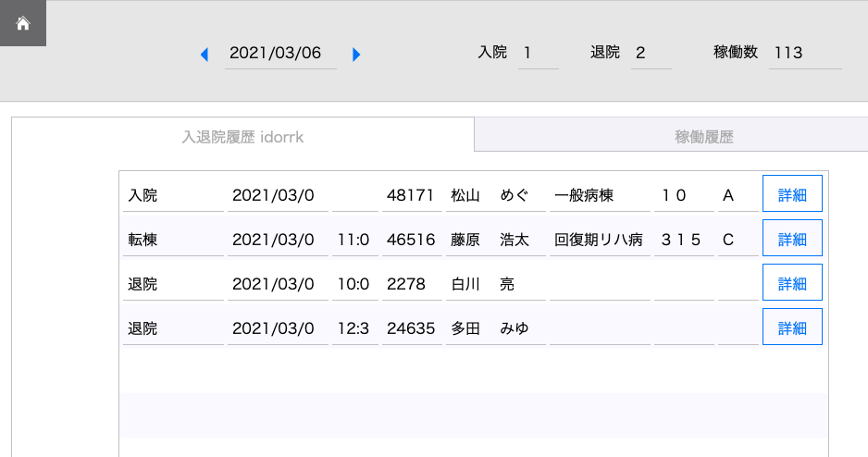
Task: Select the 退院 count field
Action: click(x=651, y=53)
